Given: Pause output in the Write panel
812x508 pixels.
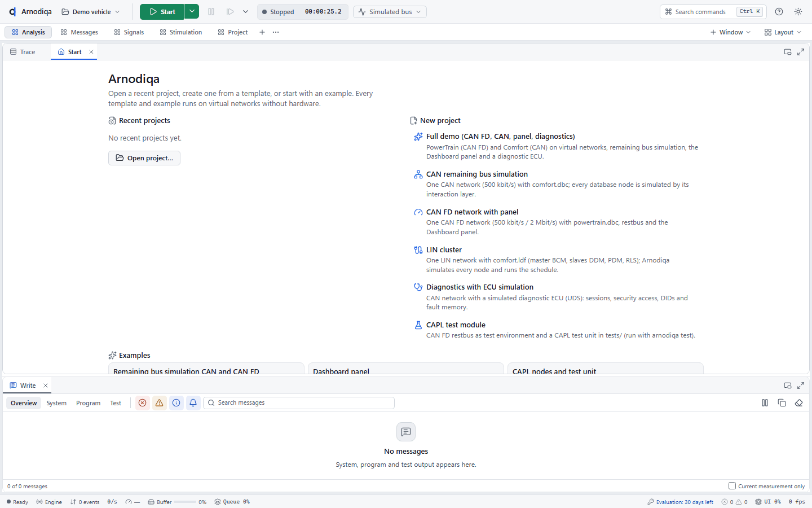Looking at the screenshot, I should pos(765,403).
